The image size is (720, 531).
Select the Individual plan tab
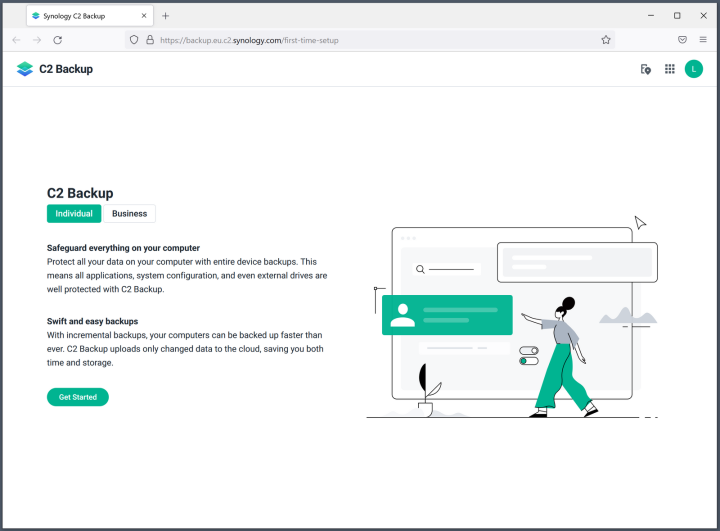point(74,213)
